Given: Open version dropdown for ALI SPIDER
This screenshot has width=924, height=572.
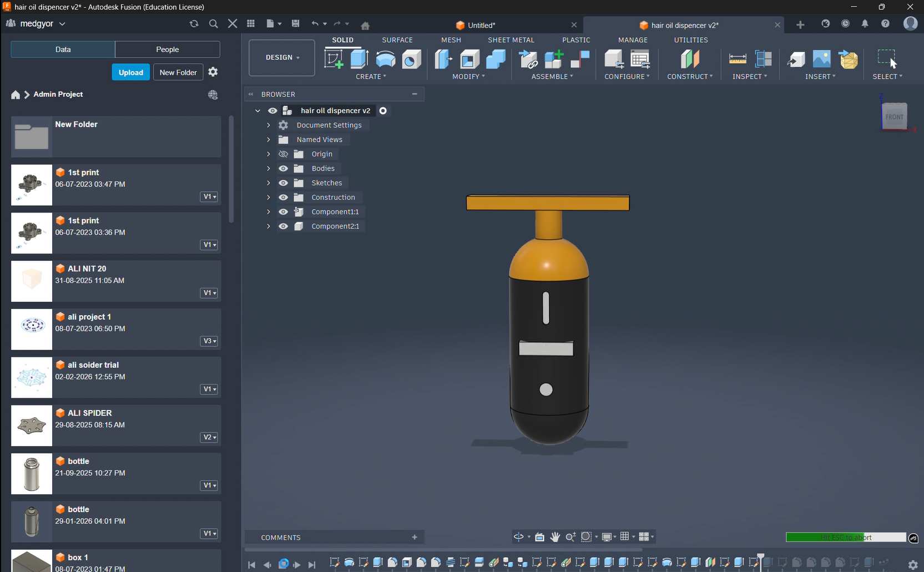Looking at the screenshot, I should [x=209, y=437].
